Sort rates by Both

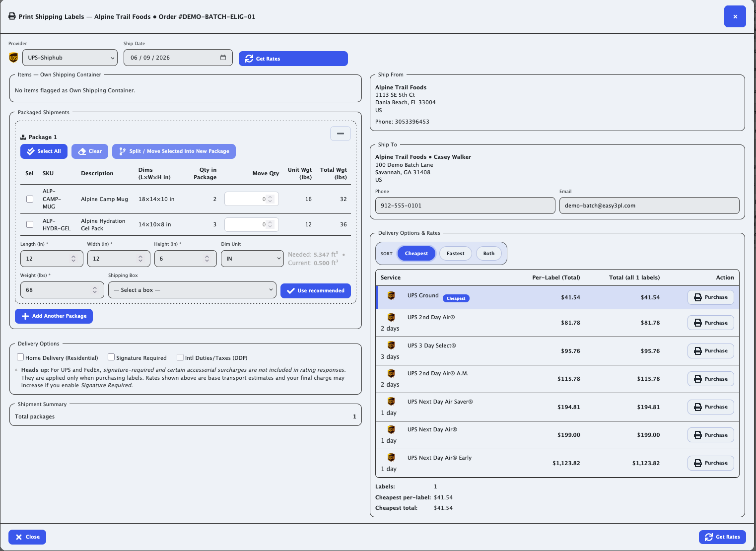click(489, 253)
